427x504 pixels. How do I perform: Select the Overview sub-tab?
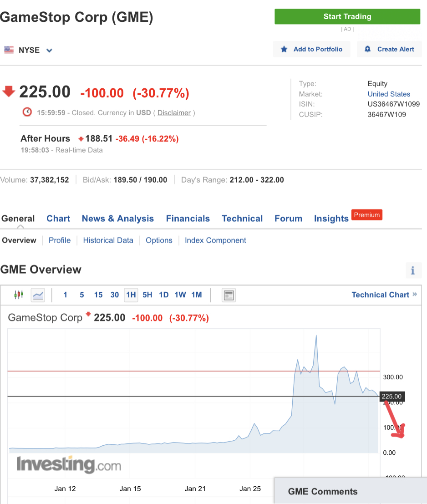coord(19,240)
